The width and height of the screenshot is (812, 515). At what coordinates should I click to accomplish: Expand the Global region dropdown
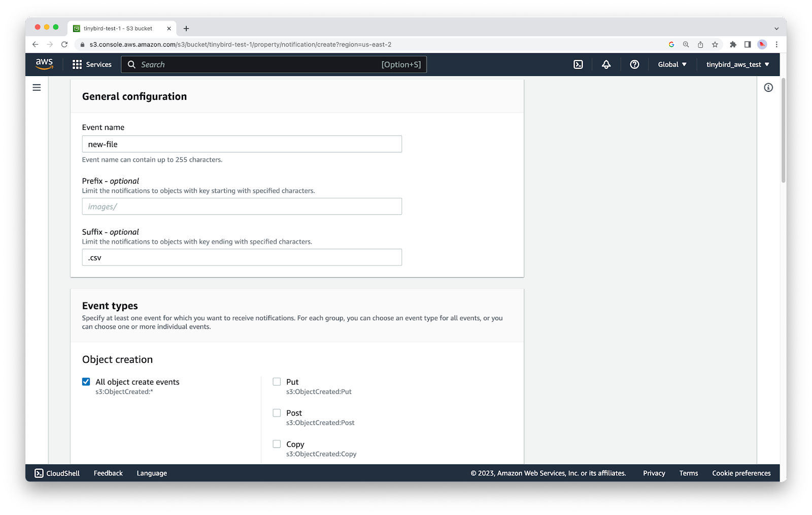tap(672, 64)
